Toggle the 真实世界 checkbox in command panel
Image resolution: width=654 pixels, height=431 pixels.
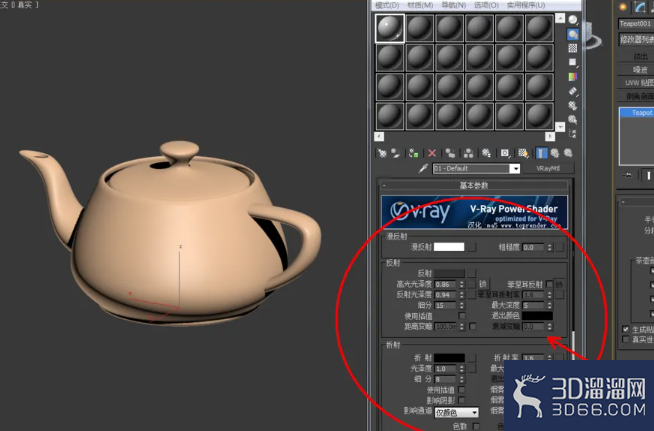625,339
